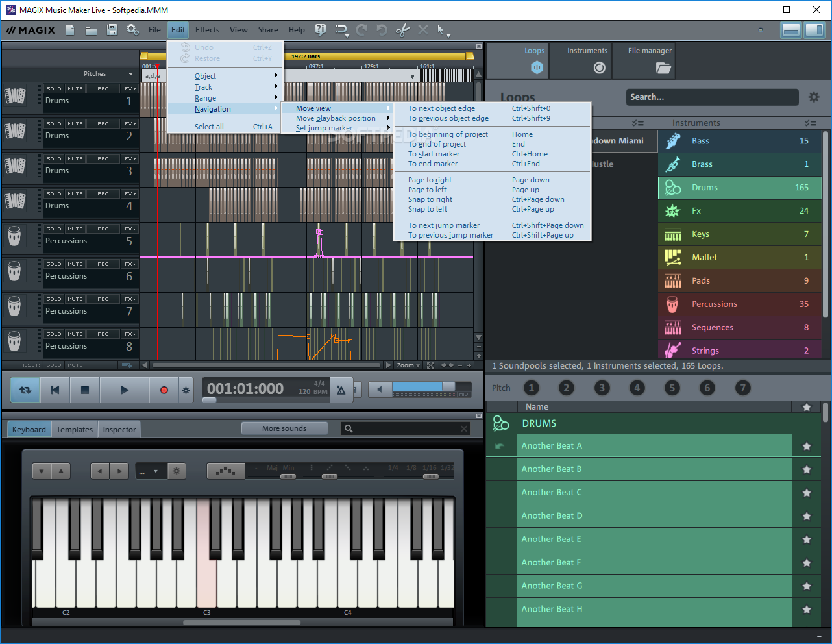The width and height of the screenshot is (832, 644).
Task: Choose To next object edge
Action: [x=492, y=108]
